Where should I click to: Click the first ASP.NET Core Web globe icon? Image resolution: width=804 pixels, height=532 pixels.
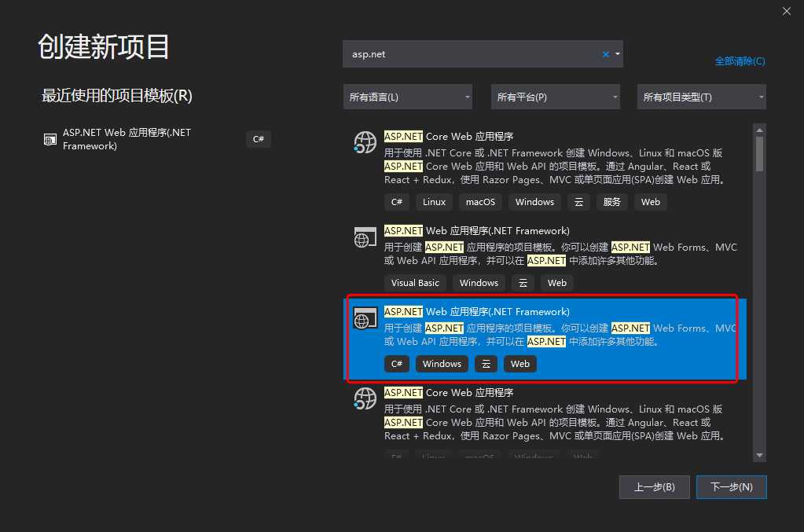[365, 142]
